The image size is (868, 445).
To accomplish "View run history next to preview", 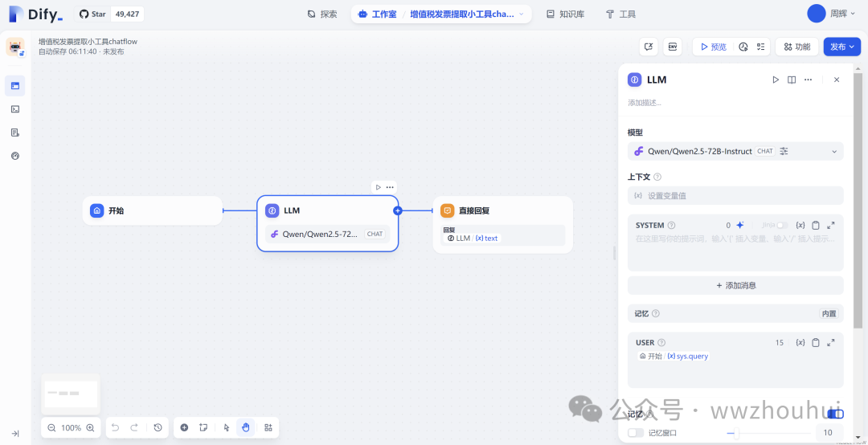I will [743, 47].
